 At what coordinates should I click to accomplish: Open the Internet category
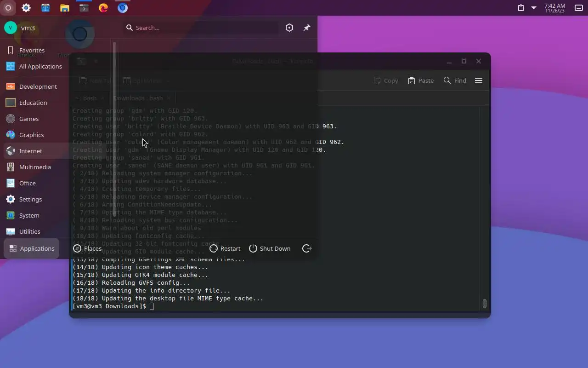click(x=56, y=151)
